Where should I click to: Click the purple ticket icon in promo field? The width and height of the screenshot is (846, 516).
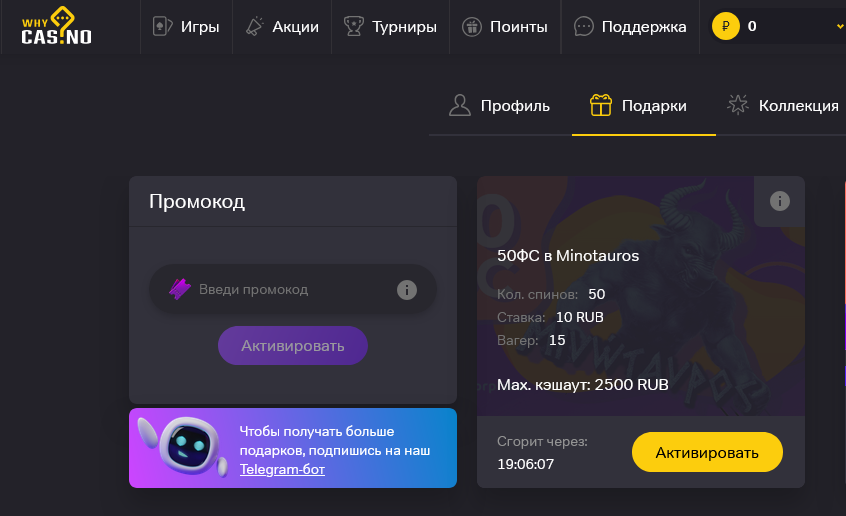tap(180, 289)
